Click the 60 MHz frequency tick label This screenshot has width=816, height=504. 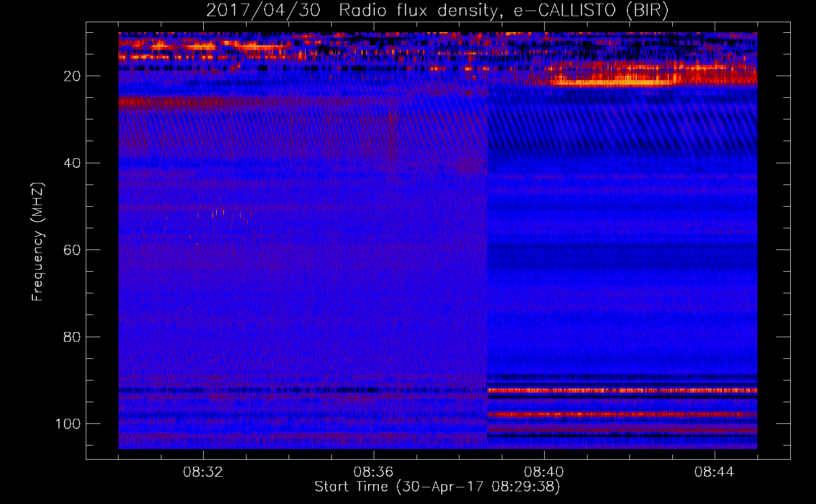point(72,250)
